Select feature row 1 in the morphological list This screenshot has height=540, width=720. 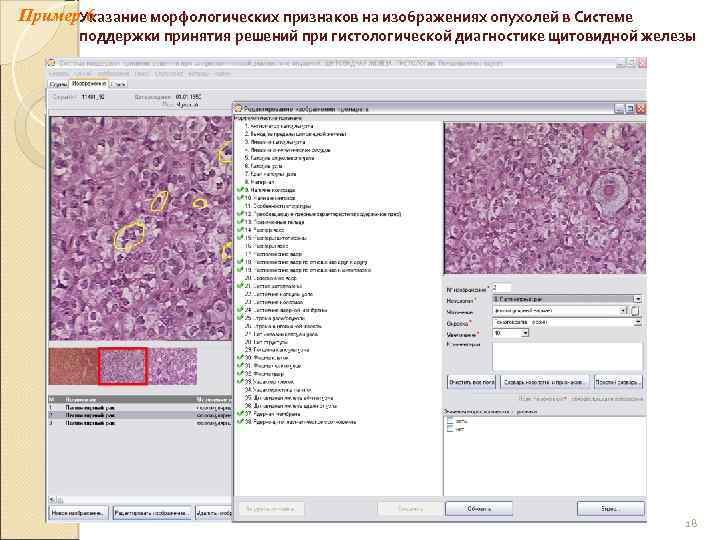[279, 125]
